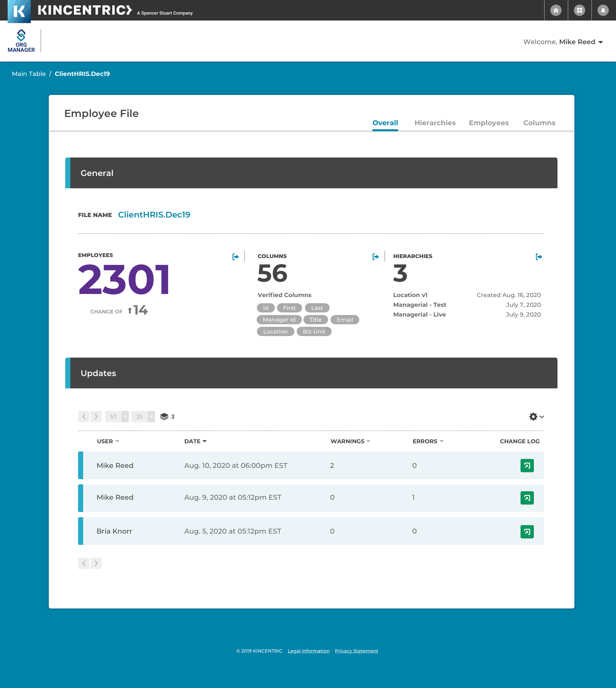616x688 pixels.
Task: Open the Privacy Statement link
Action: 356,651
